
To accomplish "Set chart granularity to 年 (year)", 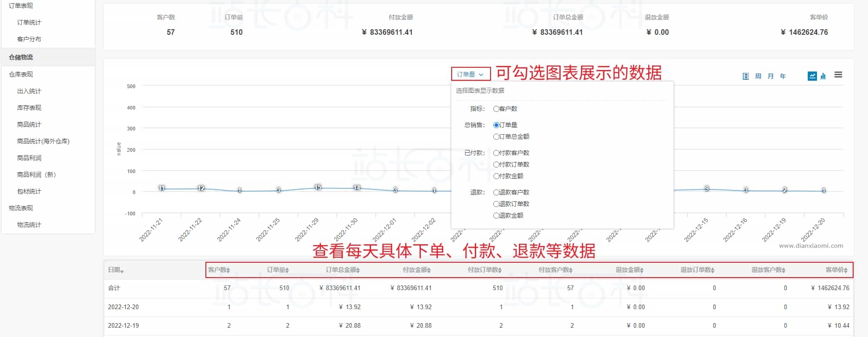I will pyautogui.click(x=783, y=76).
